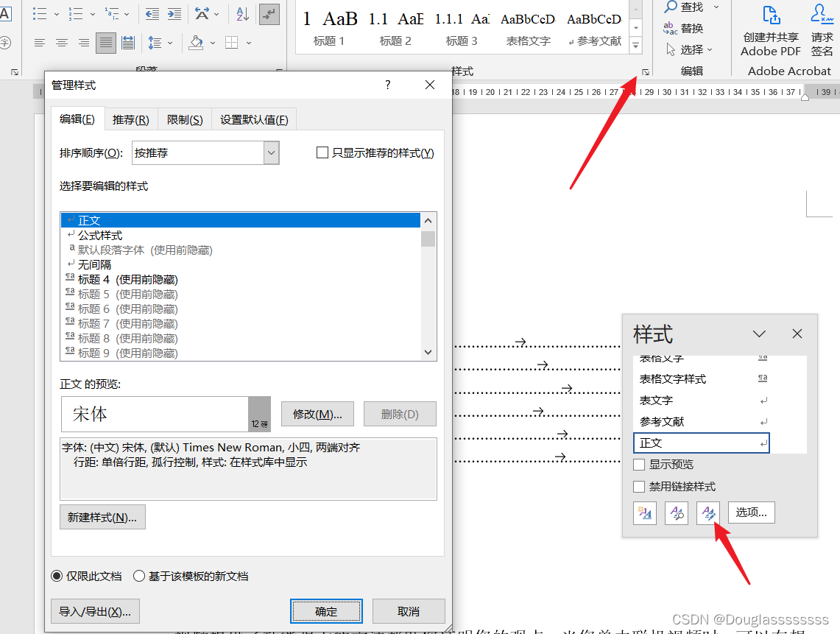Click the 导入/导出(X) button
Screen dimensions: 840x634
(95, 611)
